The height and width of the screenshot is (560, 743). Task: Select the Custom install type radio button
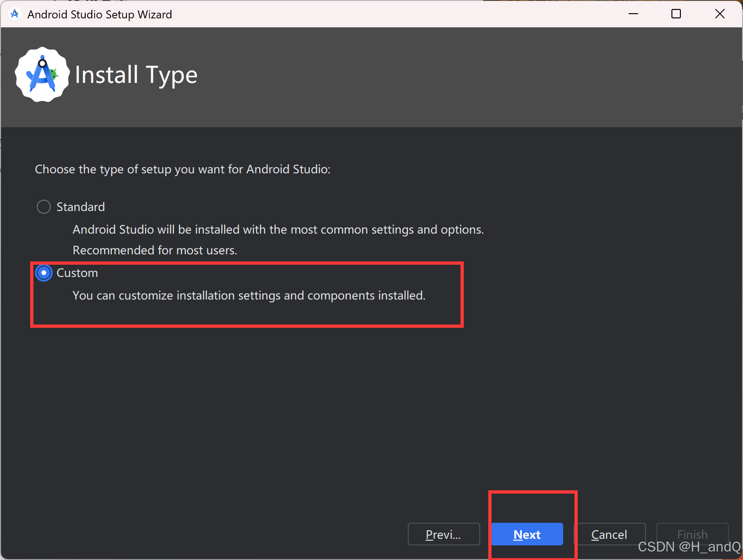pos(44,273)
